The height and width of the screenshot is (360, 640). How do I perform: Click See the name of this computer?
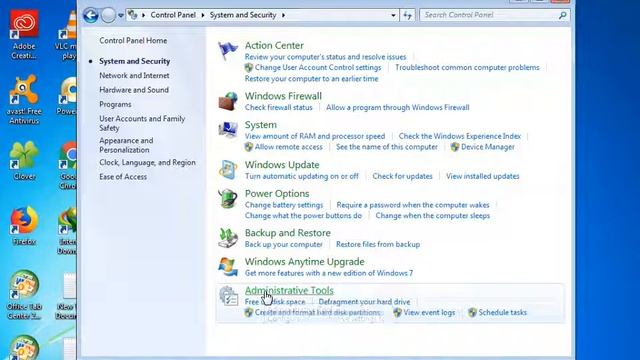click(x=387, y=147)
